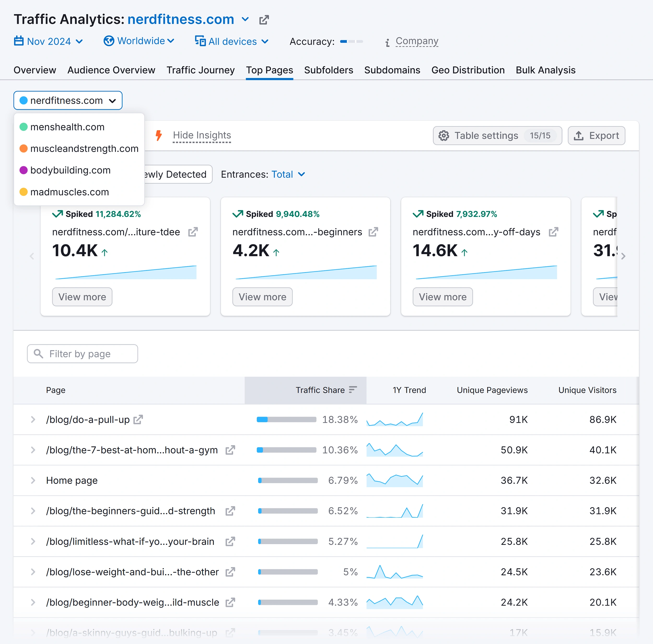The height and width of the screenshot is (644, 653).
Task: Open external link for -beginners card
Action: click(373, 232)
